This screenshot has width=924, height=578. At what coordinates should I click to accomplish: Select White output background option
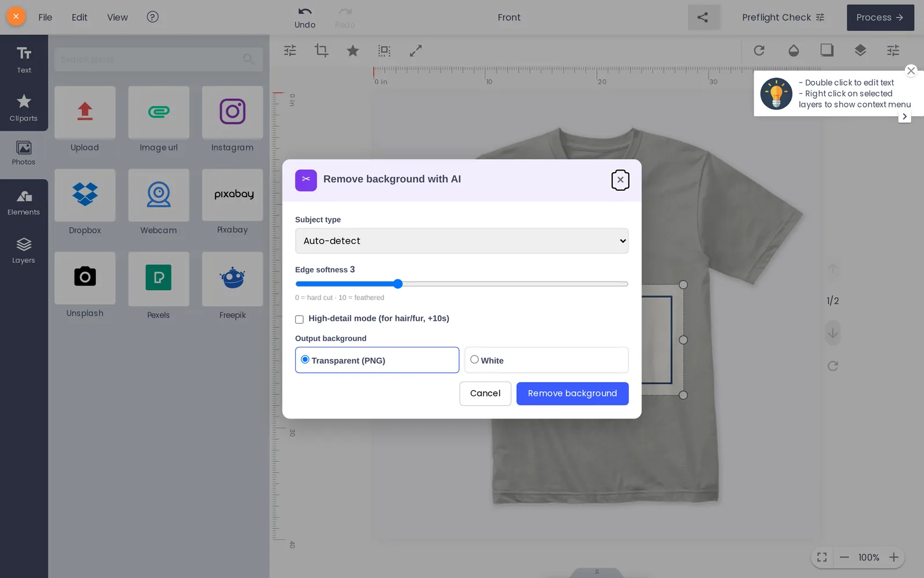tap(546, 360)
